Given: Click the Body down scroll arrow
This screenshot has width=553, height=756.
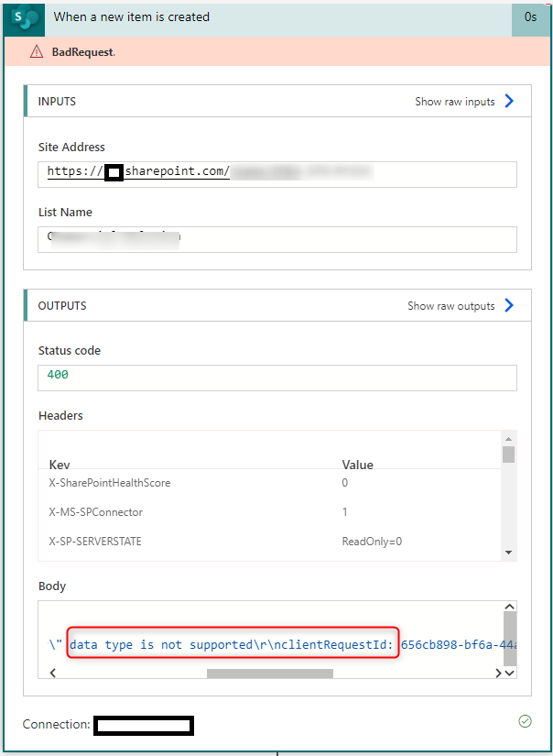Looking at the screenshot, I should tap(510, 674).
